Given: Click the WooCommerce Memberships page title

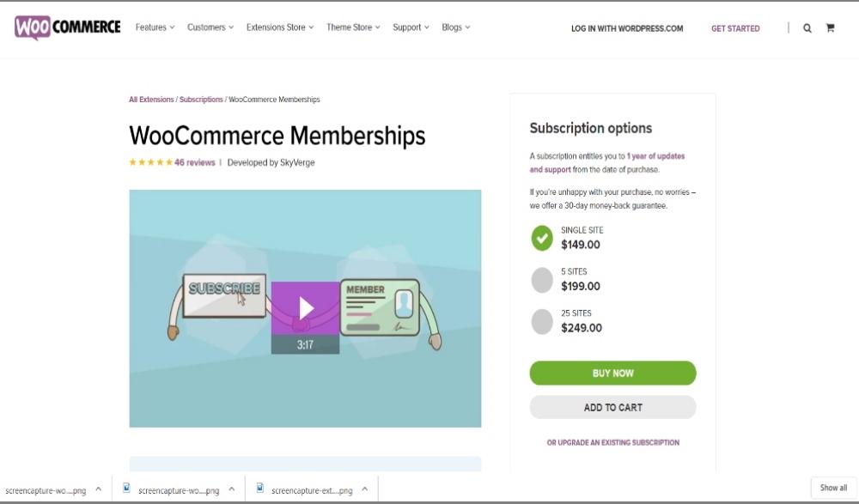Looking at the screenshot, I should click(x=277, y=136).
